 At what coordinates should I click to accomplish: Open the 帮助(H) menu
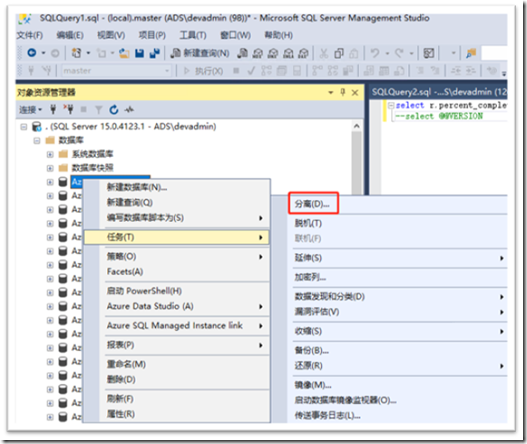point(279,35)
